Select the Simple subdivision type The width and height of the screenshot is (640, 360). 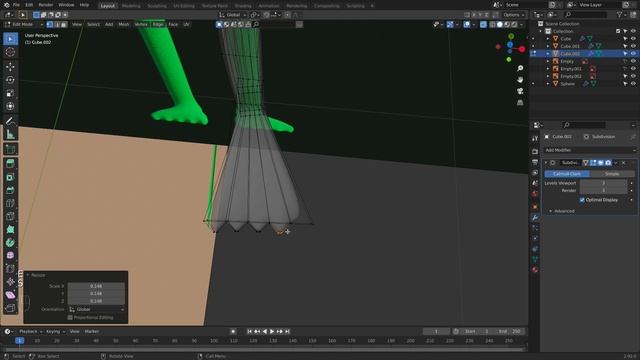(612, 174)
